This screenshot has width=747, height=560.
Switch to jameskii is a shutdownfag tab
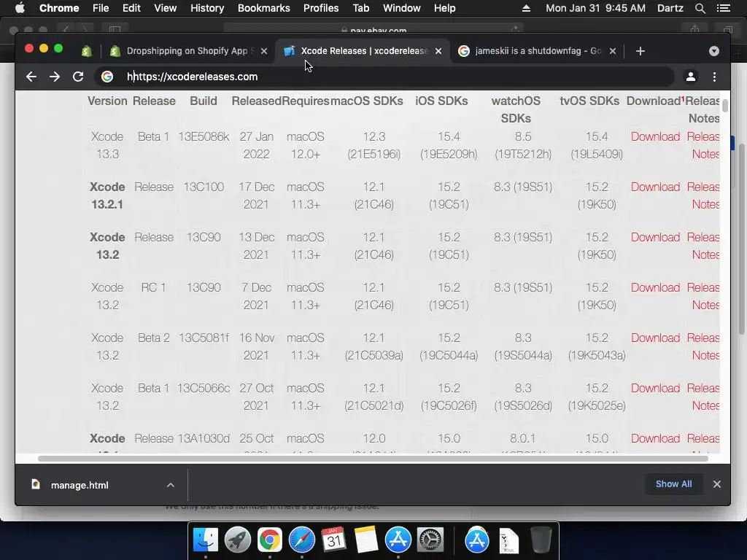[538, 51]
